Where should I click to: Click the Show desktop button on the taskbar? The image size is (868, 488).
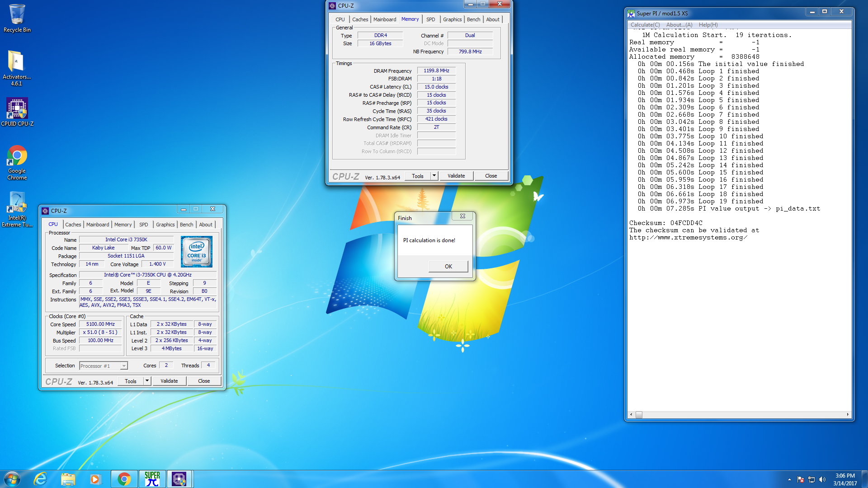pyautogui.click(x=864, y=479)
